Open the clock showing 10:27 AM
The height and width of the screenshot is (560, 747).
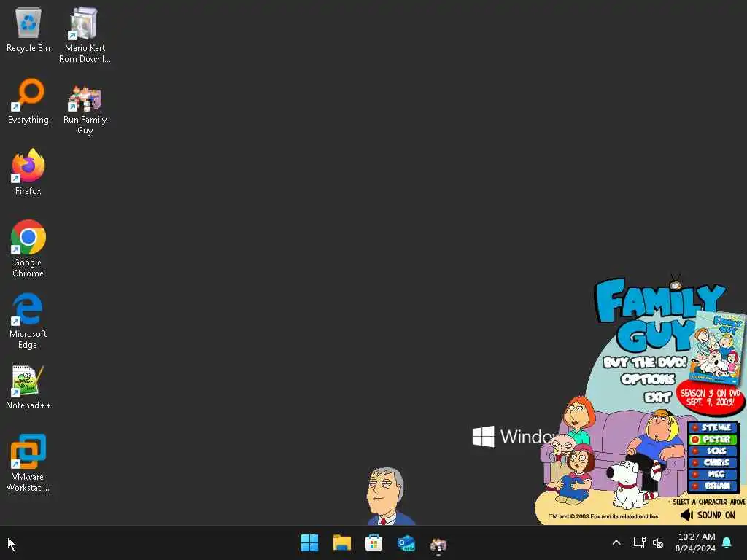pyautogui.click(x=695, y=542)
